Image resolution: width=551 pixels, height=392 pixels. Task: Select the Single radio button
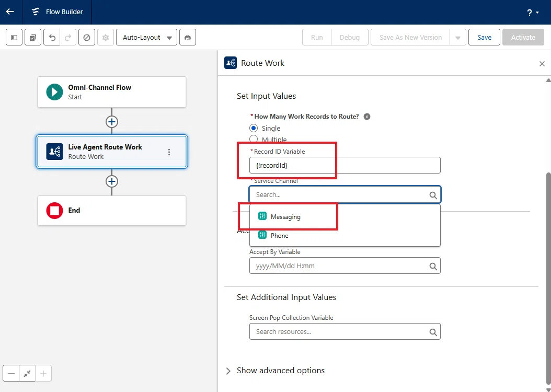point(254,128)
